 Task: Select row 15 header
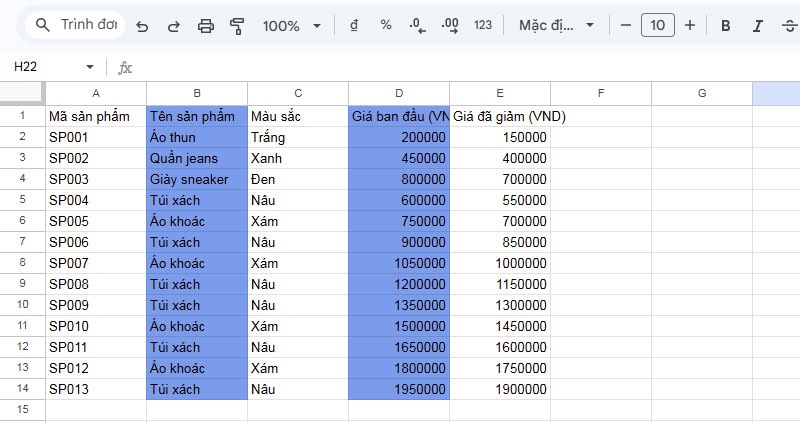click(x=22, y=410)
